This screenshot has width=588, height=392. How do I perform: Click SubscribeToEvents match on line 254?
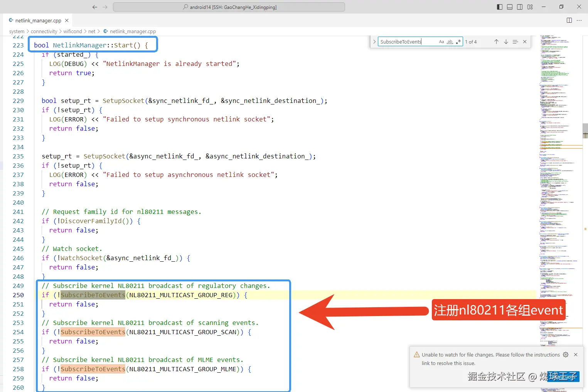(93, 332)
